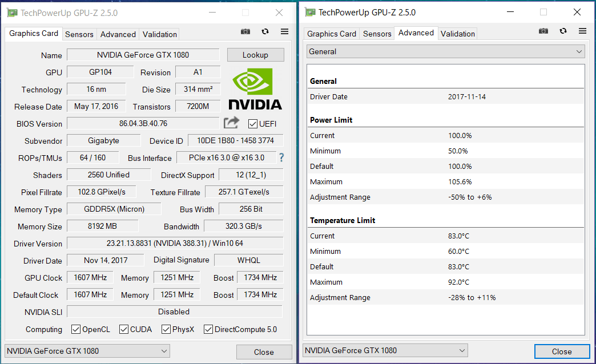The width and height of the screenshot is (596, 364).
Task: Open hamburger menu in right GPU-Z window
Action: click(x=582, y=31)
